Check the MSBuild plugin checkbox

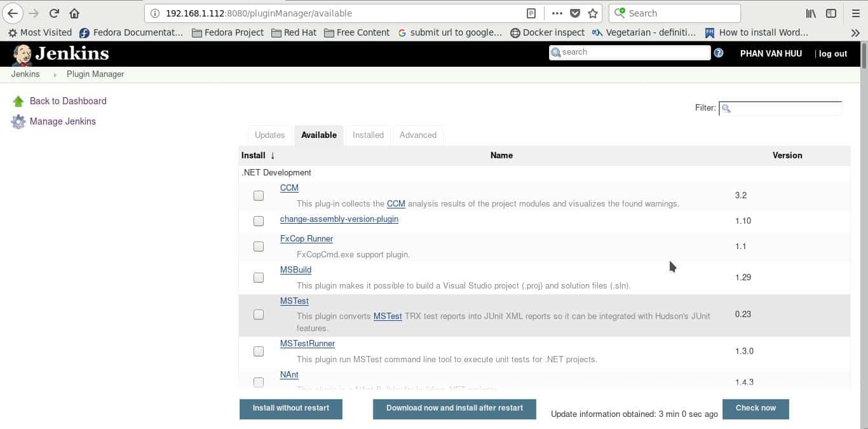pyautogui.click(x=259, y=278)
